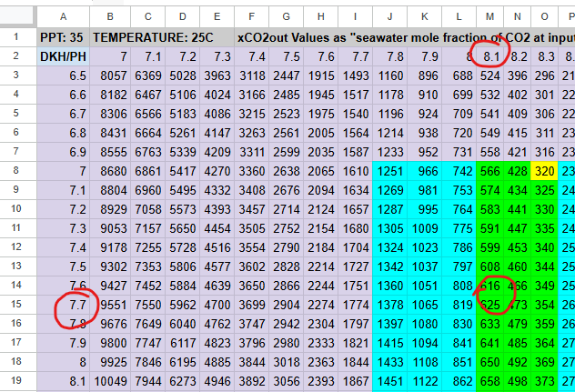The height and width of the screenshot is (392, 575).
Task: Select the DKH/PH header cell
Action: pos(64,56)
